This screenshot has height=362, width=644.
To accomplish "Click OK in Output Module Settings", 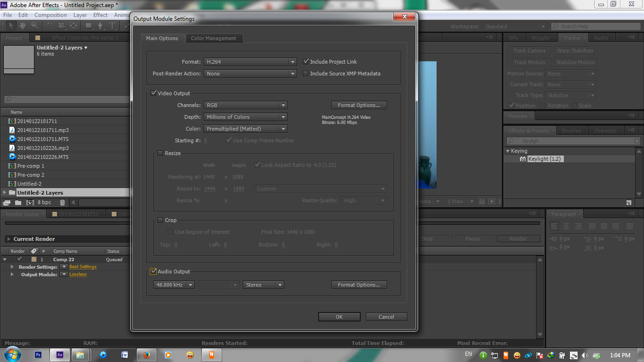I will pyautogui.click(x=339, y=317).
